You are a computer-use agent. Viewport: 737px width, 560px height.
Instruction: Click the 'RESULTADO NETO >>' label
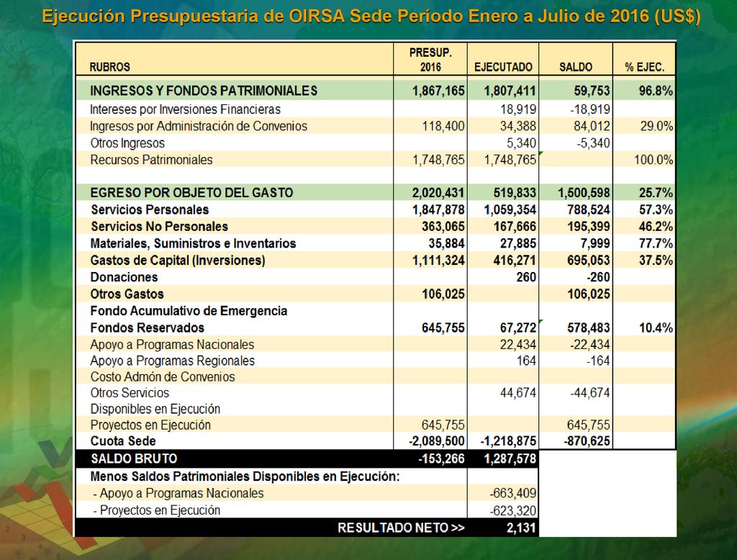pyautogui.click(x=401, y=528)
